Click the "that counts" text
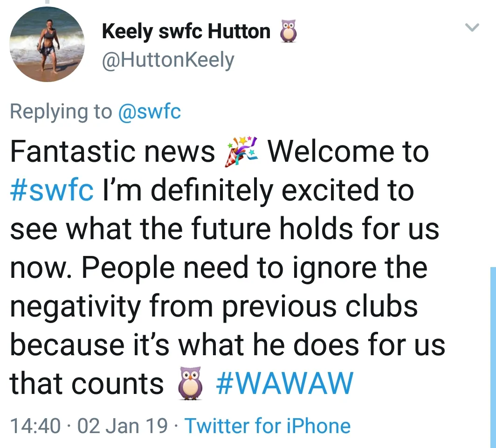496x448 pixels. tap(87, 384)
